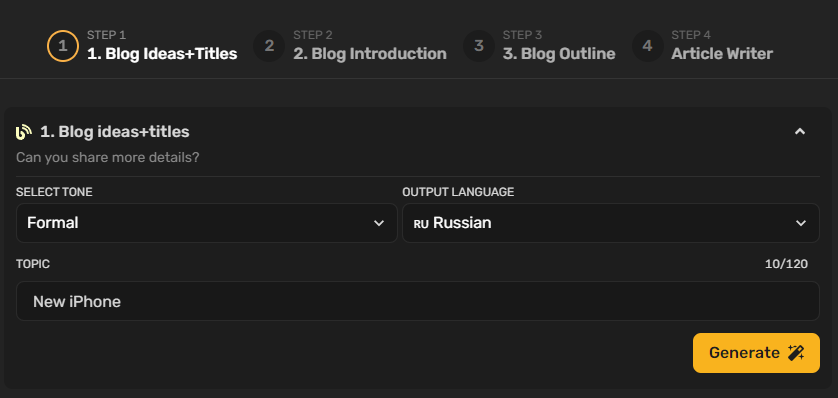Click the 1. Blog ideas+titles section header

[x=114, y=131]
